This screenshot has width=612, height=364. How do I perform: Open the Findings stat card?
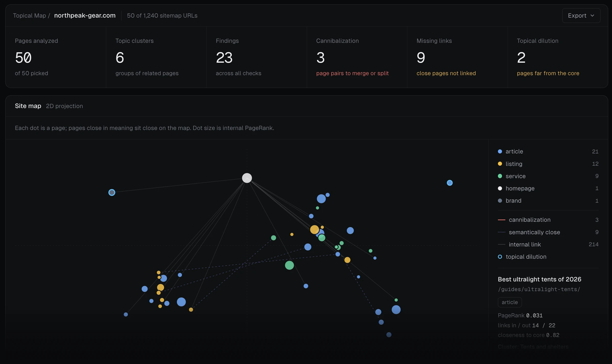(256, 57)
